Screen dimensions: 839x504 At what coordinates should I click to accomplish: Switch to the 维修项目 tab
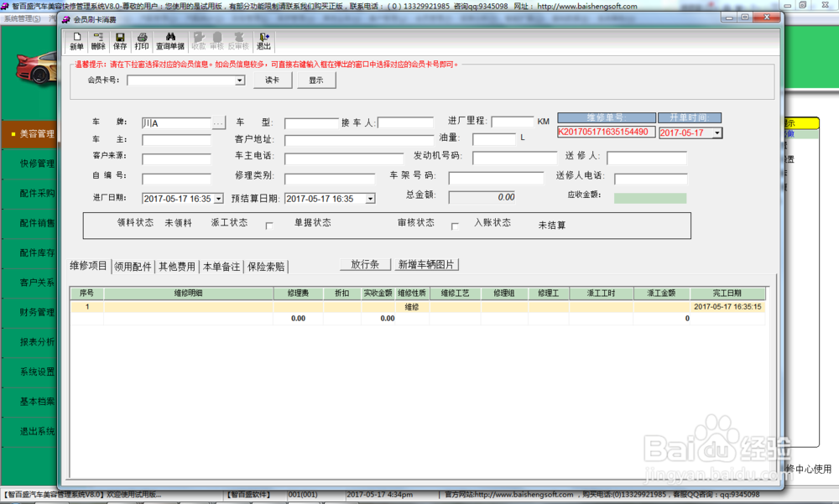pyautogui.click(x=89, y=265)
